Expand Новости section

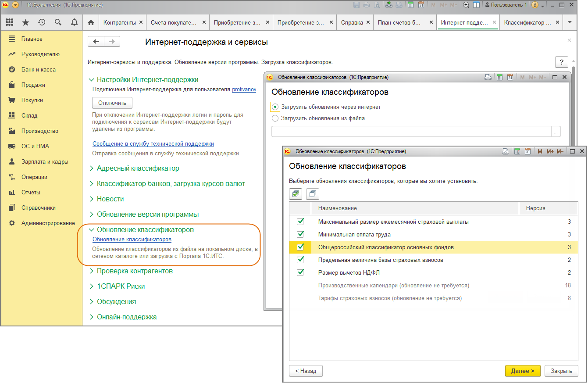[x=106, y=199]
